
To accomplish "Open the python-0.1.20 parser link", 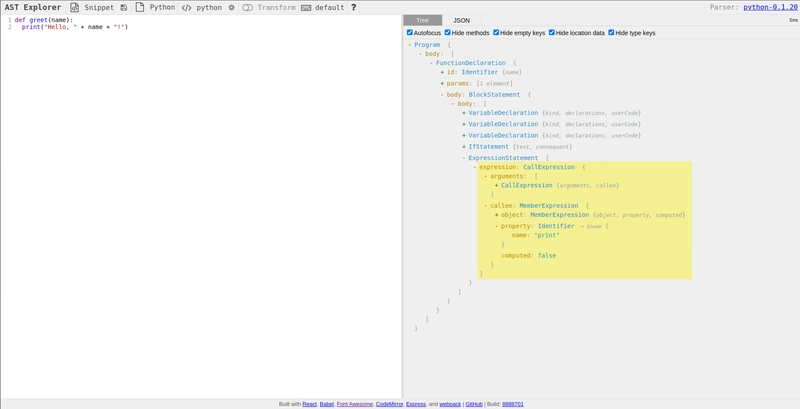I will coord(771,7).
